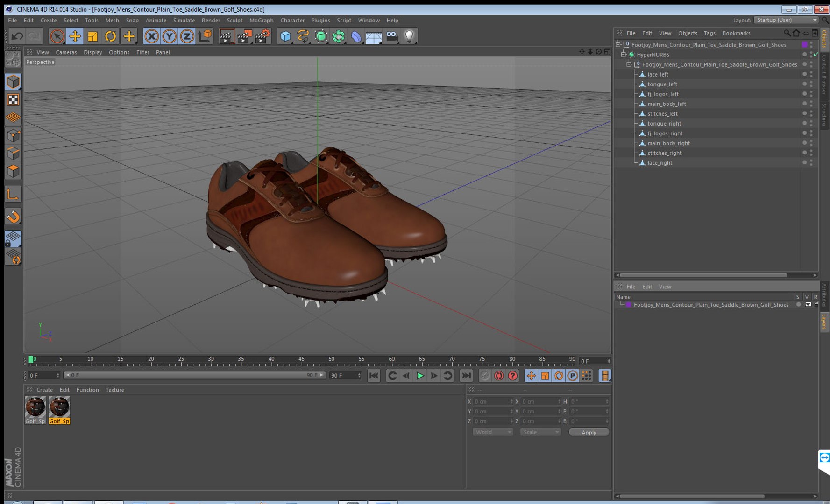The height and width of the screenshot is (504, 830).
Task: Add a light object with bulb icon
Action: [409, 36]
